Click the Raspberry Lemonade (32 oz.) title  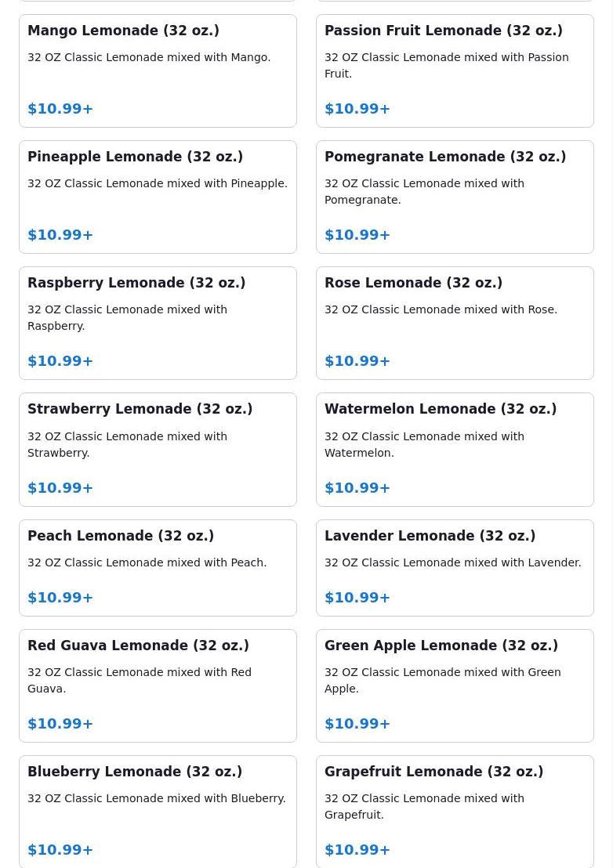click(136, 282)
